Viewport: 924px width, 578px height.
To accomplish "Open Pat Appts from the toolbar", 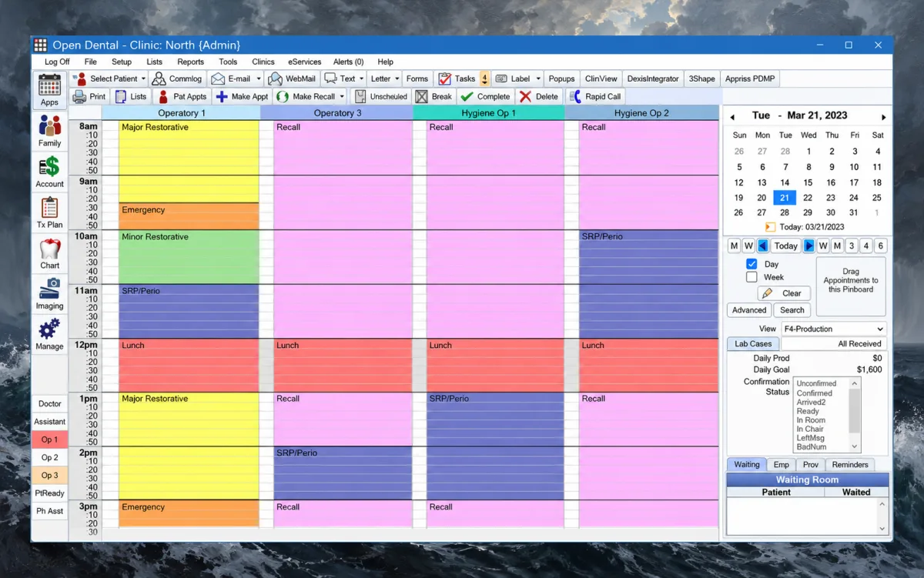I will [x=182, y=97].
